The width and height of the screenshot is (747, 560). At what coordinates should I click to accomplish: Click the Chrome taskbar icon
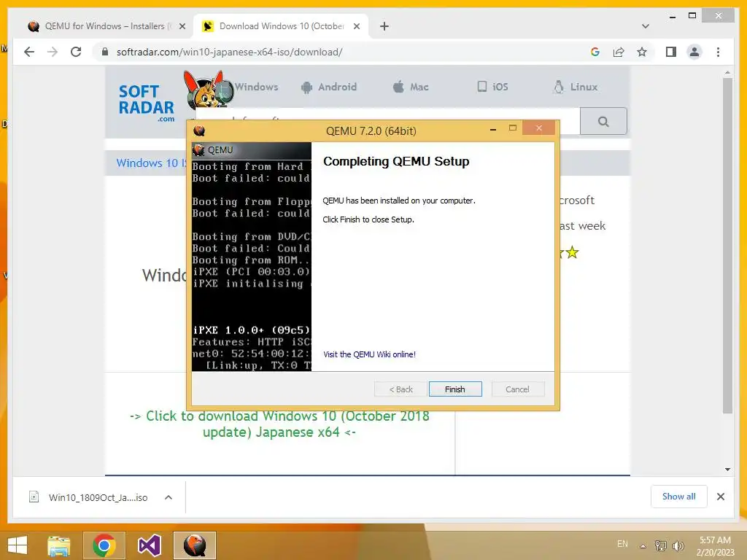coord(104,545)
